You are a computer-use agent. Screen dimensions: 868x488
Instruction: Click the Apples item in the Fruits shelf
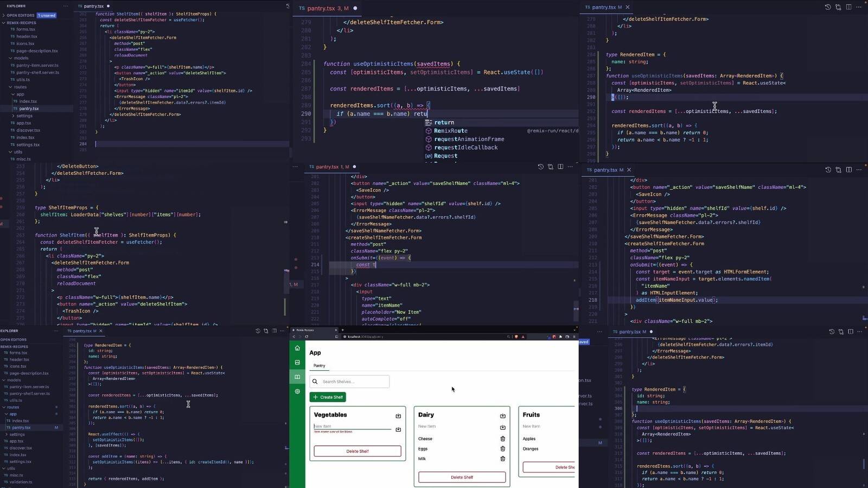[x=529, y=439]
